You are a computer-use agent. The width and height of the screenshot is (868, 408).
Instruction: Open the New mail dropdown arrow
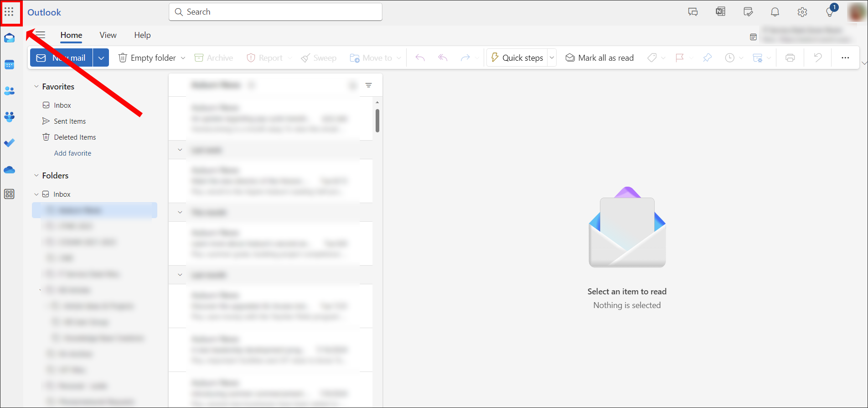coord(101,58)
